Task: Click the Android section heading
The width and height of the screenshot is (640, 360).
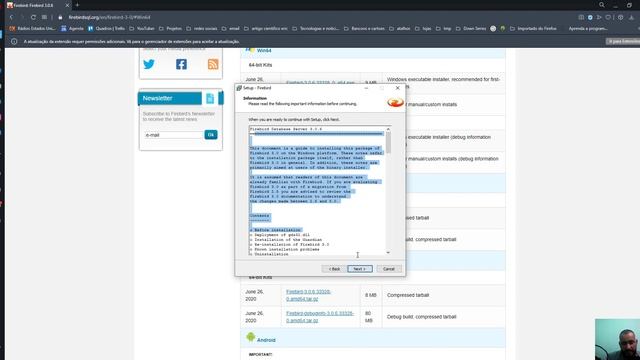Action: tap(266, 340)
